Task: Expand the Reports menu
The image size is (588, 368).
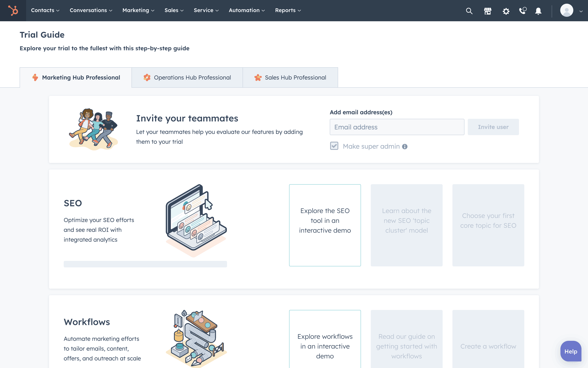Action: click(x=288, y=10)
